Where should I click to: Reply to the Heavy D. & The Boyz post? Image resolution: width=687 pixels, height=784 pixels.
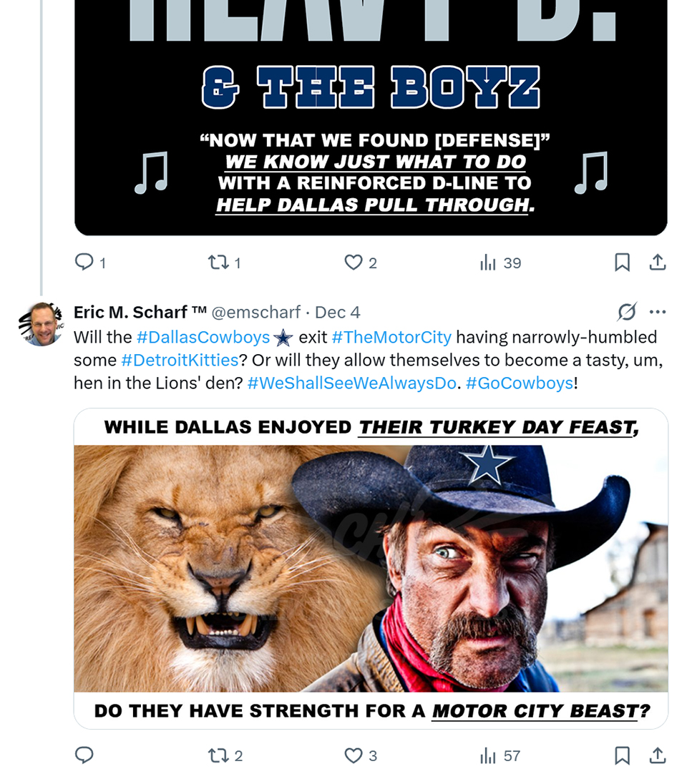pyautogui.click(x=84, y=263)
